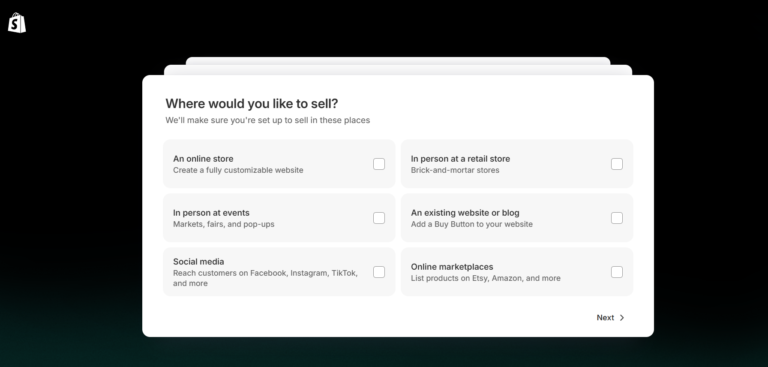Click the Social media card title
This screenshot has width=768, height=367.
pos(198,262)
